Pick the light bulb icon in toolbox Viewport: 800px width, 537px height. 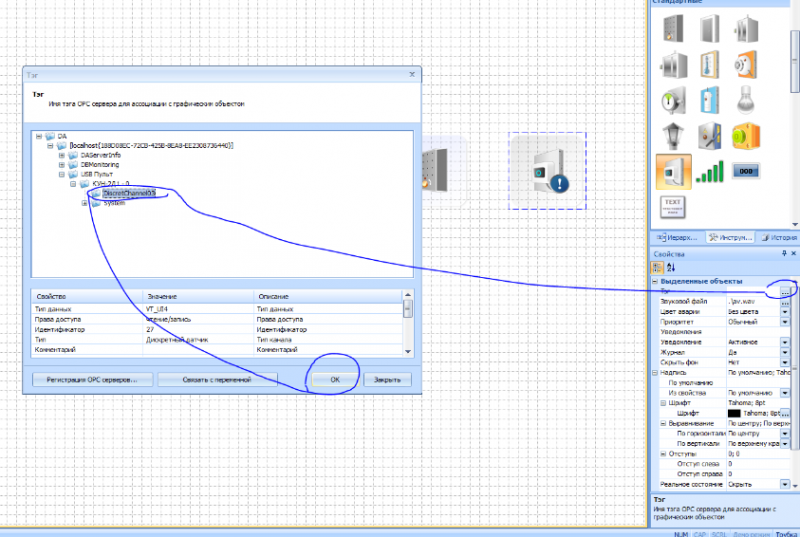[745, 100]
